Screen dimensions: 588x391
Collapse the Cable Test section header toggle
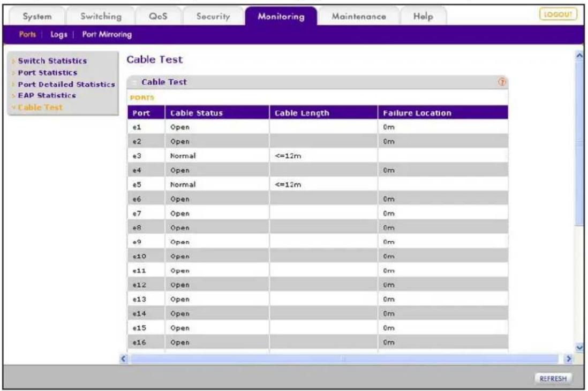coord(134,82)
